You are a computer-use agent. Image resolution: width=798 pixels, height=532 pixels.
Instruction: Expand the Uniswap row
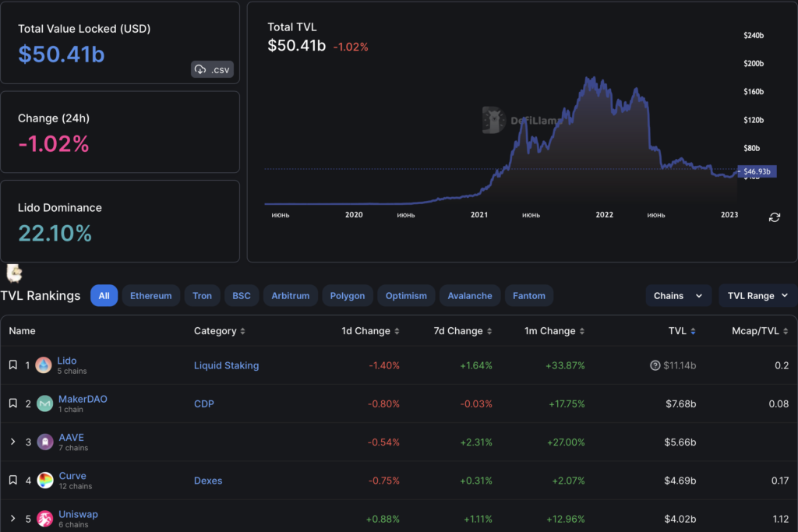tap(13, 519)
